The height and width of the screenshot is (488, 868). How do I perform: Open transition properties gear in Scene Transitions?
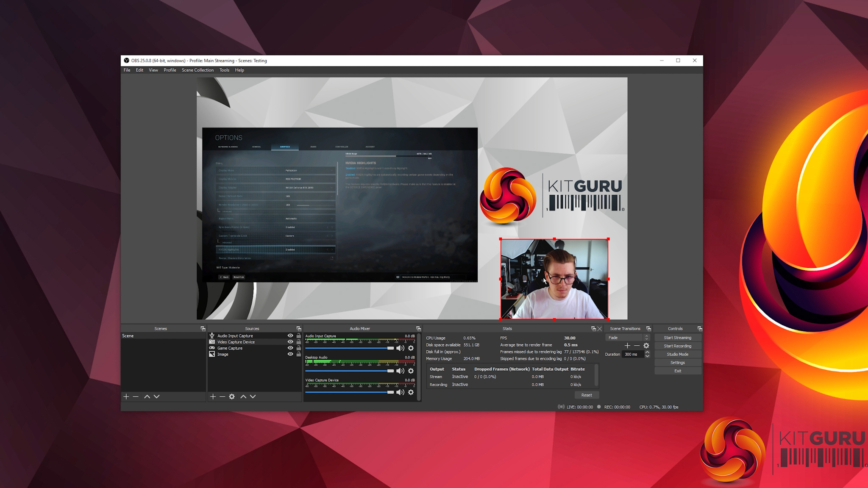click(x=646, y=346)
